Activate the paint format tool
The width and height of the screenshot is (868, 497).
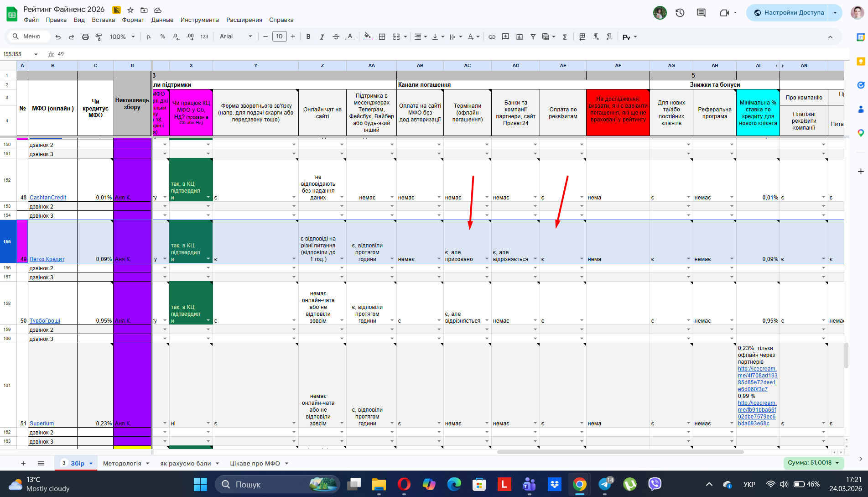click(99, 37)
